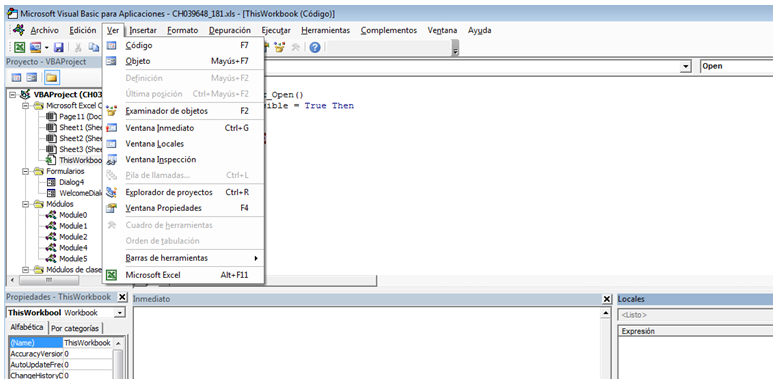Open the Complementos menu
The height and width of the screenshot is (386, 778).
coord(389,30)
